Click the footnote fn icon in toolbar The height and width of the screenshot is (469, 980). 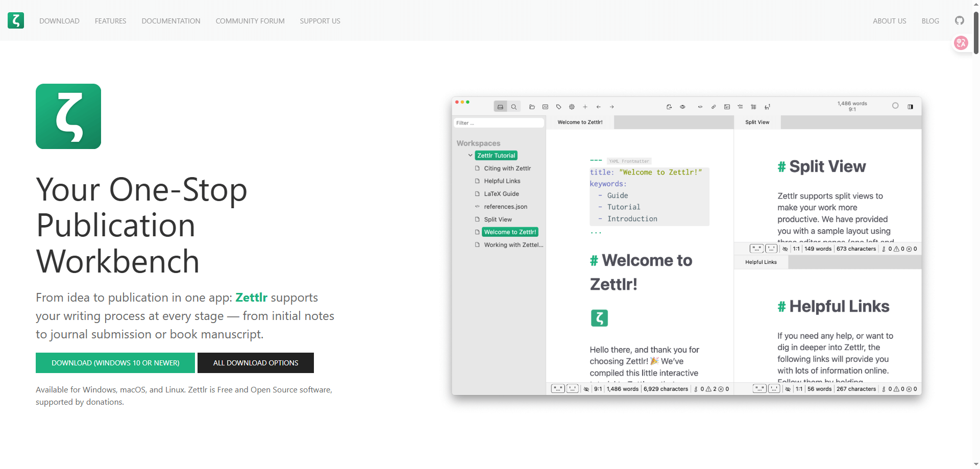click(x=767, y=107)
